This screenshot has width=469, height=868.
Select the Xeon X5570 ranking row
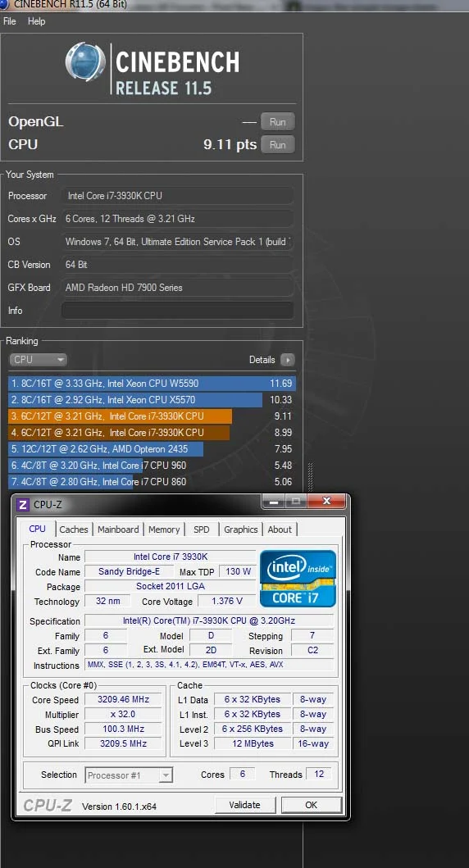pyautogui.click(x=152, y=400)
